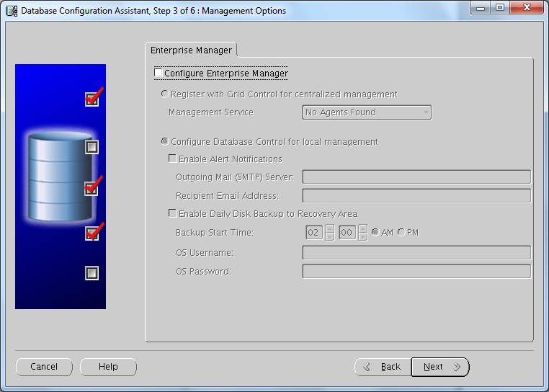Click the fourth red-checked step indicator
Image resolution: width=549 pixels, height=392 pixels.
(91, 233)
